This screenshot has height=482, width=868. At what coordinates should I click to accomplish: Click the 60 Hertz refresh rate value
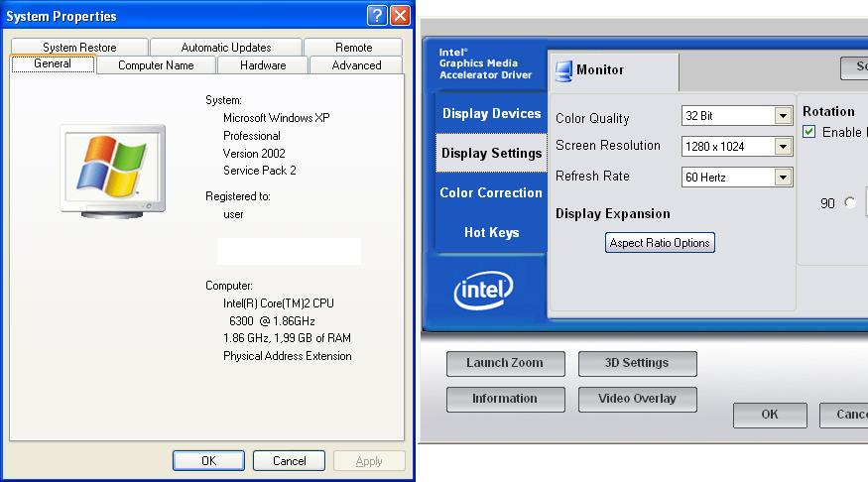tap(705, 178)
